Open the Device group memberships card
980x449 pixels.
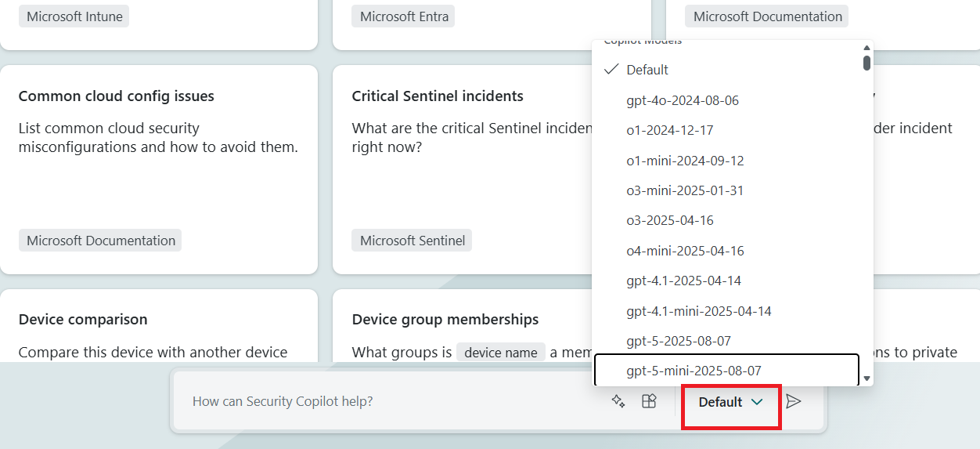(x=462, y=326)
